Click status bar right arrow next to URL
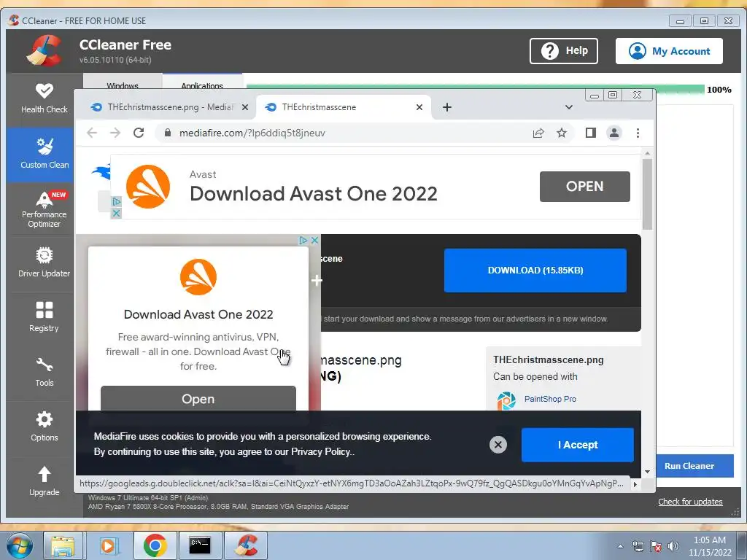Screen dimensions: 747x560 (x=635, y=484)
